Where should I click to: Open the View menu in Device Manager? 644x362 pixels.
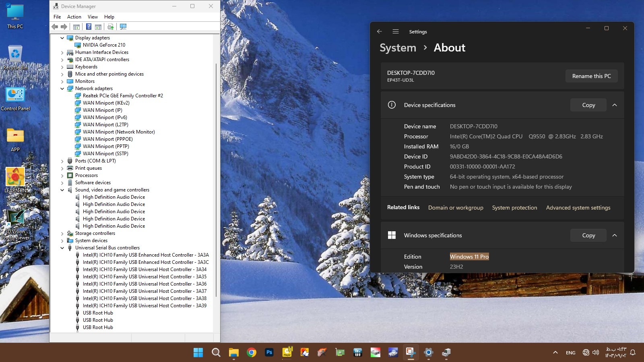point(93,17)
